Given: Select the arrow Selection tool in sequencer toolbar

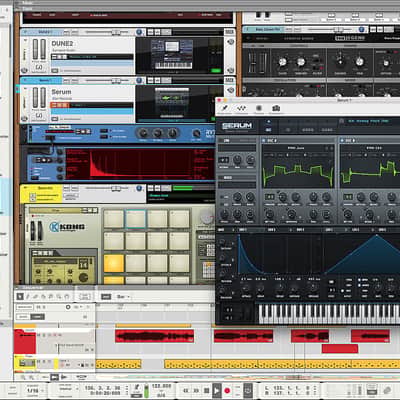Looking at the screenshot, I should tap(20, 296).
